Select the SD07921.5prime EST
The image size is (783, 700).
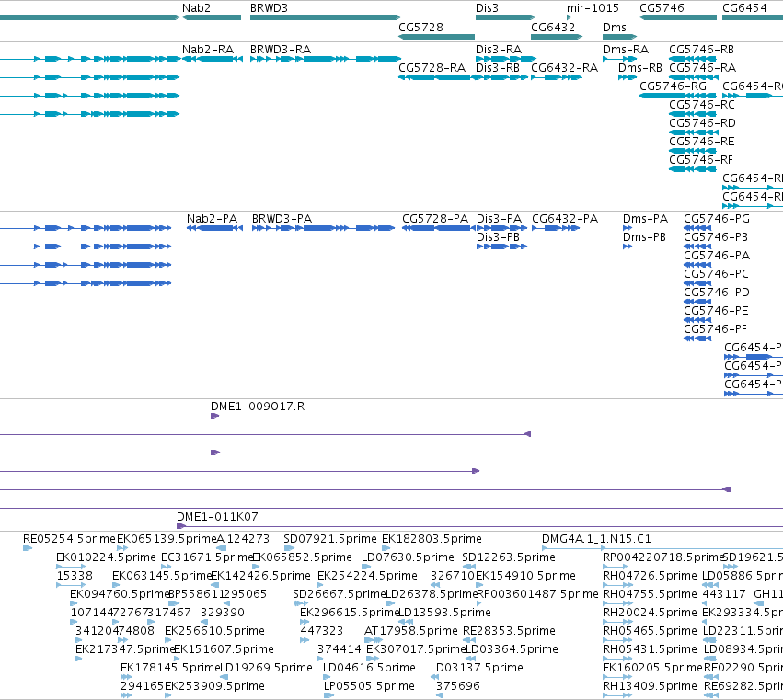click(289, 548)
